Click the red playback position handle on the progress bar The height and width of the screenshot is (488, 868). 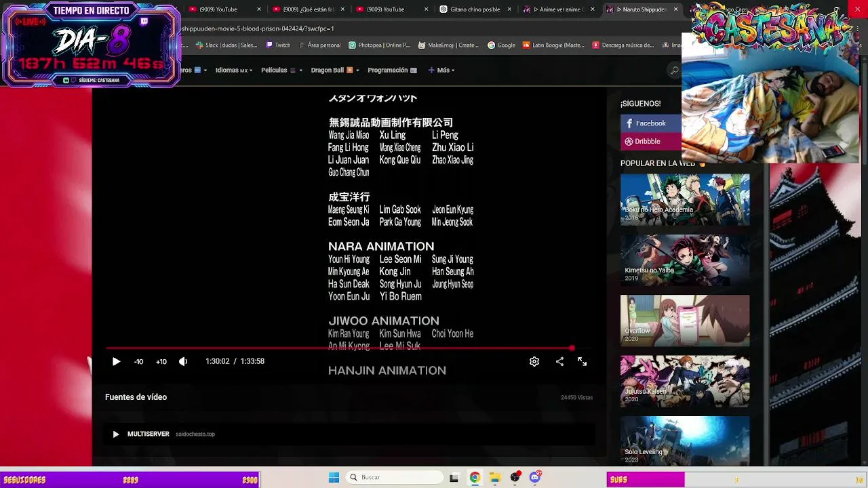point(572,348)
